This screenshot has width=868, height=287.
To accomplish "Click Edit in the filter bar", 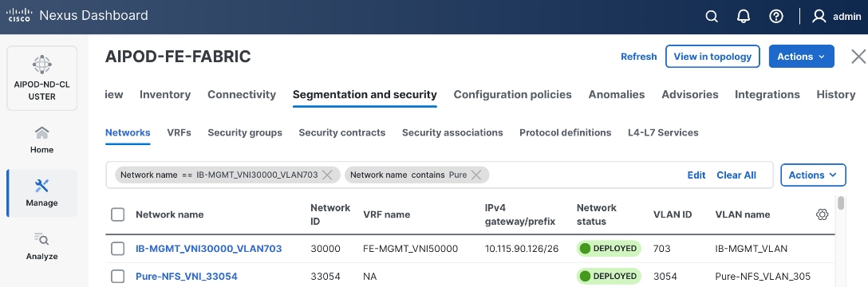I will click(x=696, y=175).
